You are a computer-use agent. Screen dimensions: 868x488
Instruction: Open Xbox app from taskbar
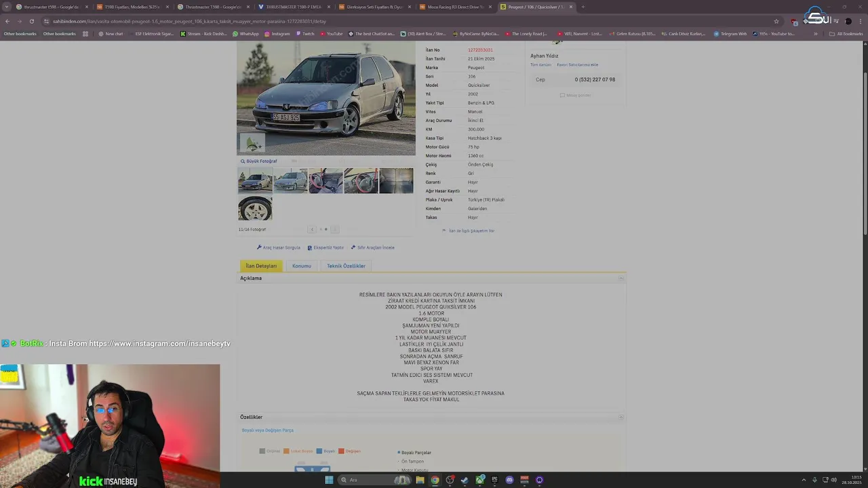pyautogui.click(x=479, y=480)
